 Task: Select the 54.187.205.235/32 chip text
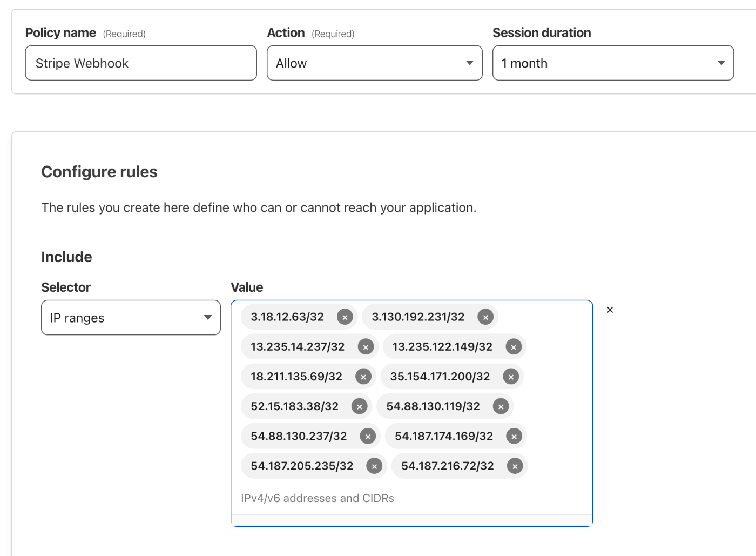(x=302, y=465)
